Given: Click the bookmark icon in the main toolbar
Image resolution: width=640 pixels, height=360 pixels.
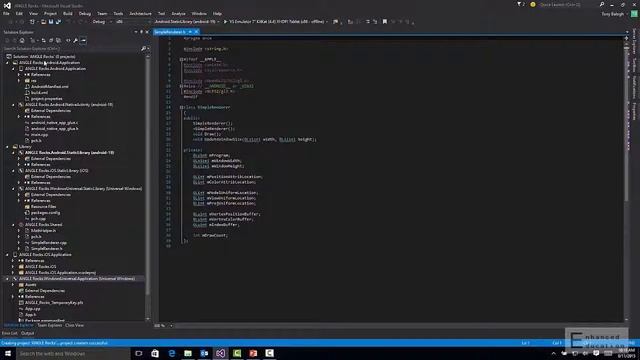Looking at the screenshot, I should 384,22.
